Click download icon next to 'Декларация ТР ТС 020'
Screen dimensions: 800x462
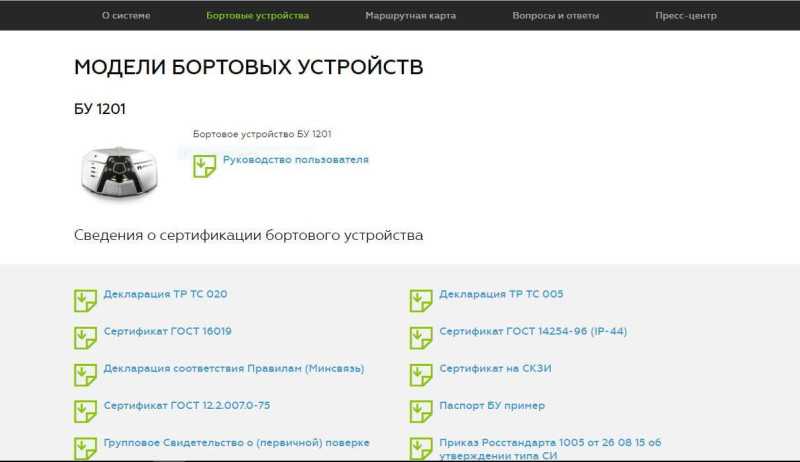pyautogui.click(x=85, y=301)
